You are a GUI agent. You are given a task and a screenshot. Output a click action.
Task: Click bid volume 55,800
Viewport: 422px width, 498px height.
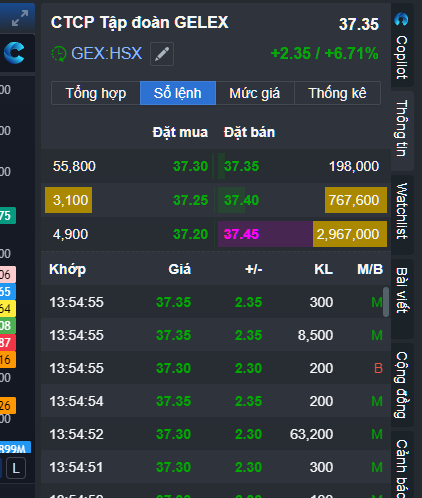click(74, 166)
